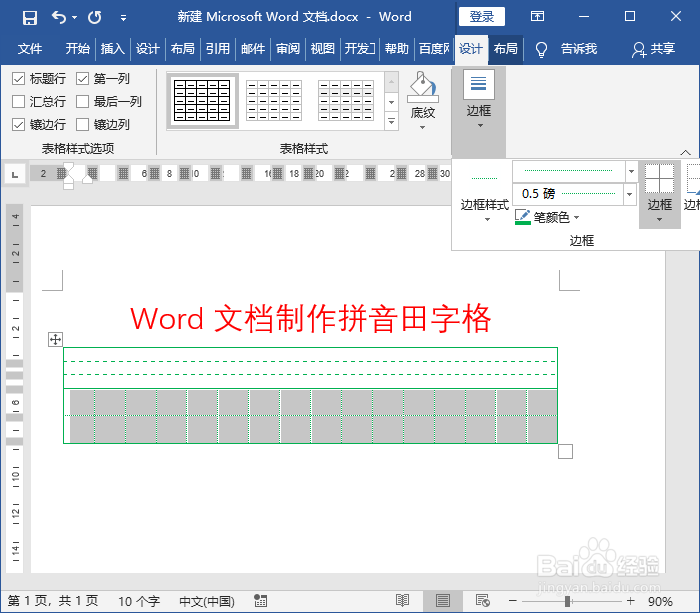Collapse the ribbon with the up chevron
Image resolution: width=700 pixels, height=613 pixels.
click(685, 152)
